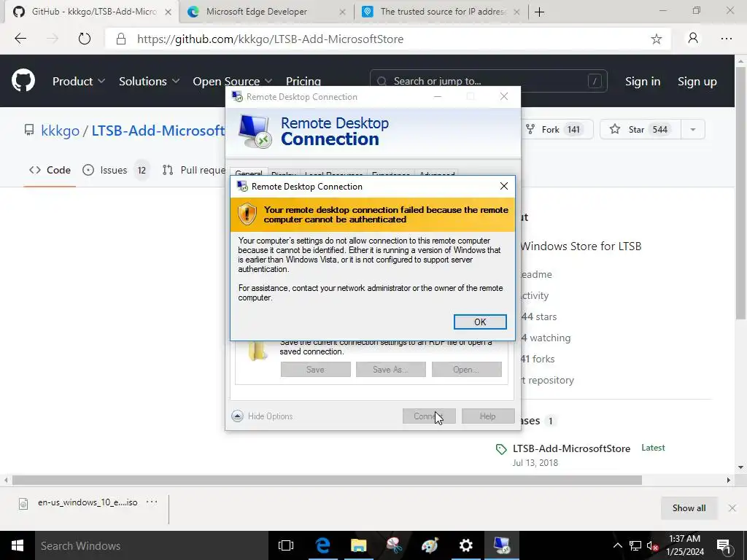747x560 pixels.
Task: Open Edge from the taskbar
Action: [322, 545]
